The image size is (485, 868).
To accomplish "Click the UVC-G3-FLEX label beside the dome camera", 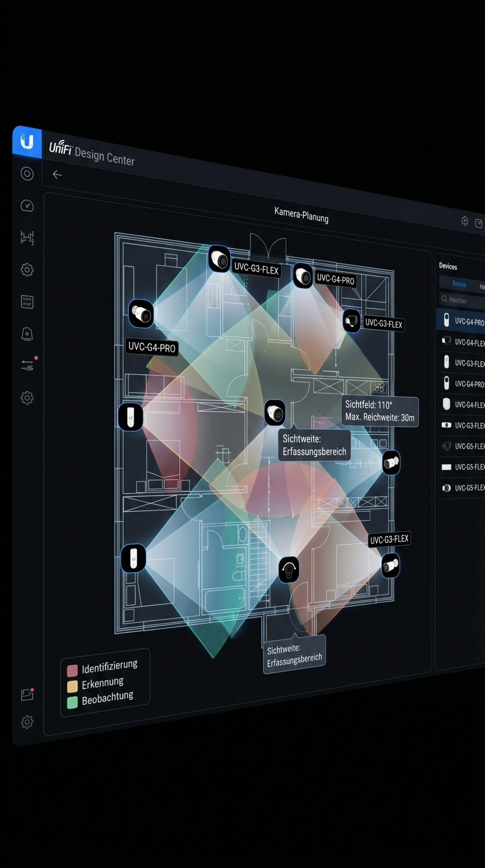I will (384, 323).
